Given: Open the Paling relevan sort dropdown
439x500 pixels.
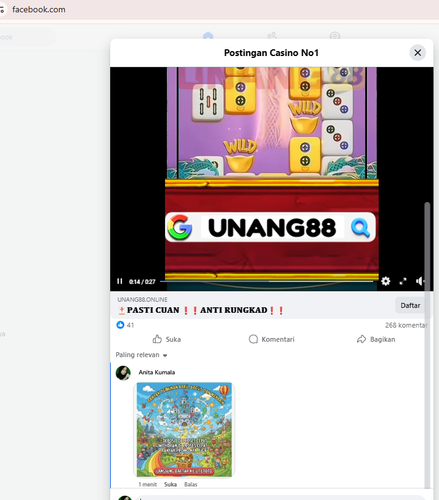Looking at the screenshot, I should 141,355.
